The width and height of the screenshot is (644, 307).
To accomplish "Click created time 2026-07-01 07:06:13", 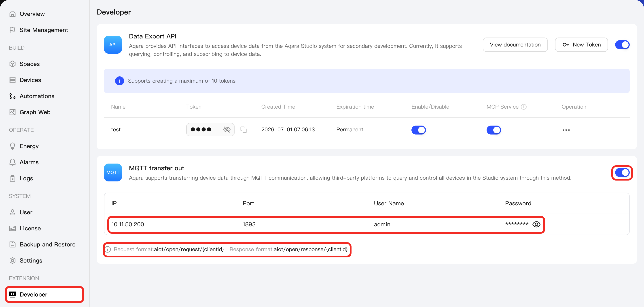I will point(288,130).
